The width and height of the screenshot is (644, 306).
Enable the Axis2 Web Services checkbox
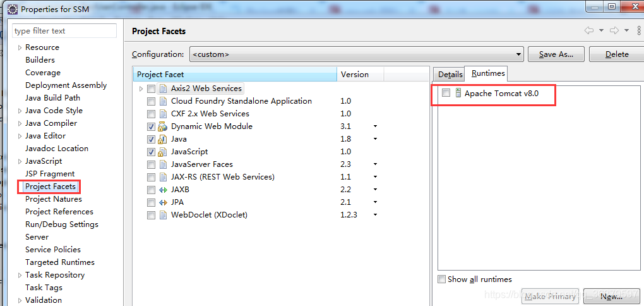click(152, 89)
